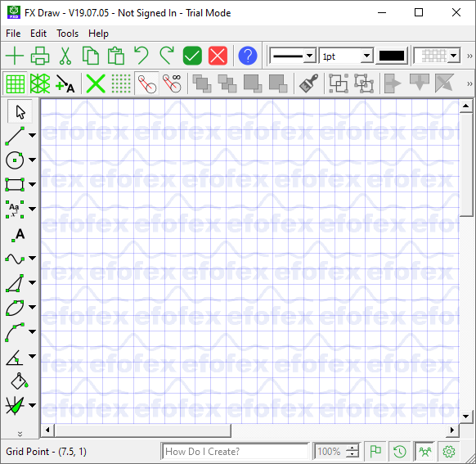Click the send backward layering icon

(227, 83)
